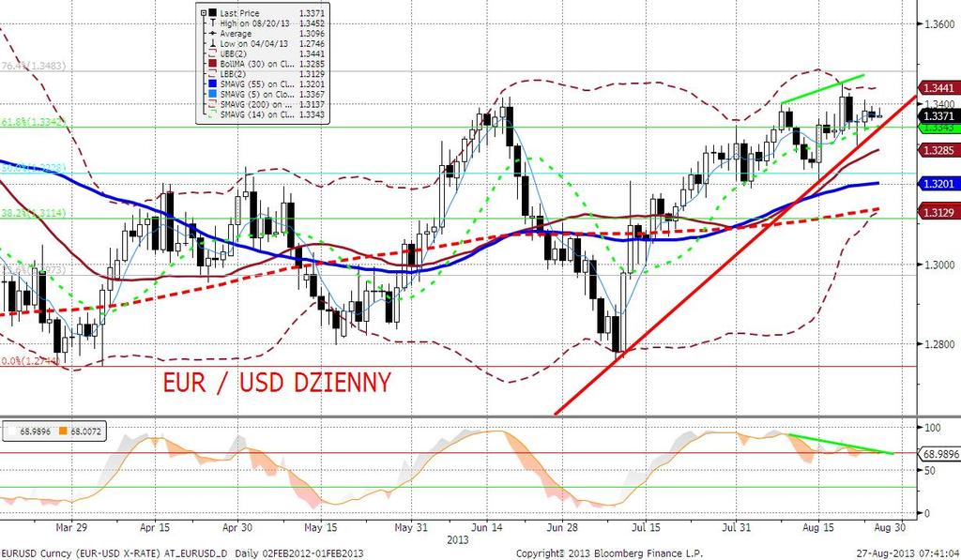
Task: Click the UBB(2) dashed line icon
Action: (213, 53)
